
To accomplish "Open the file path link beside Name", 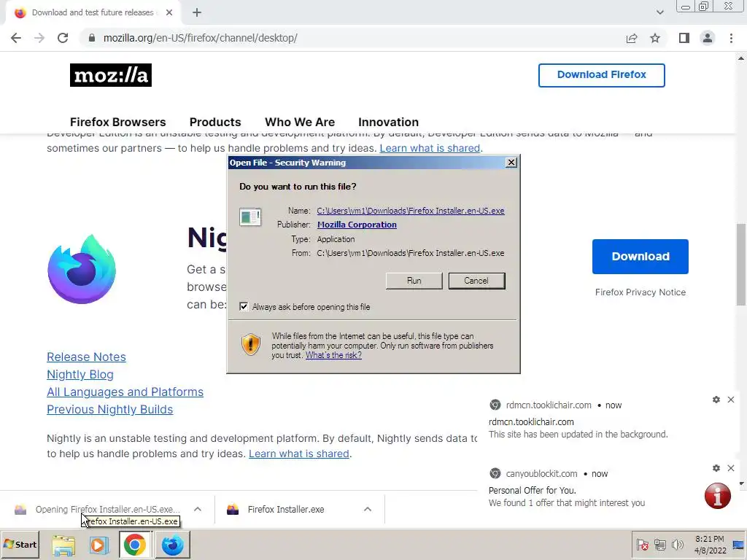I will [x=411, y=211].
